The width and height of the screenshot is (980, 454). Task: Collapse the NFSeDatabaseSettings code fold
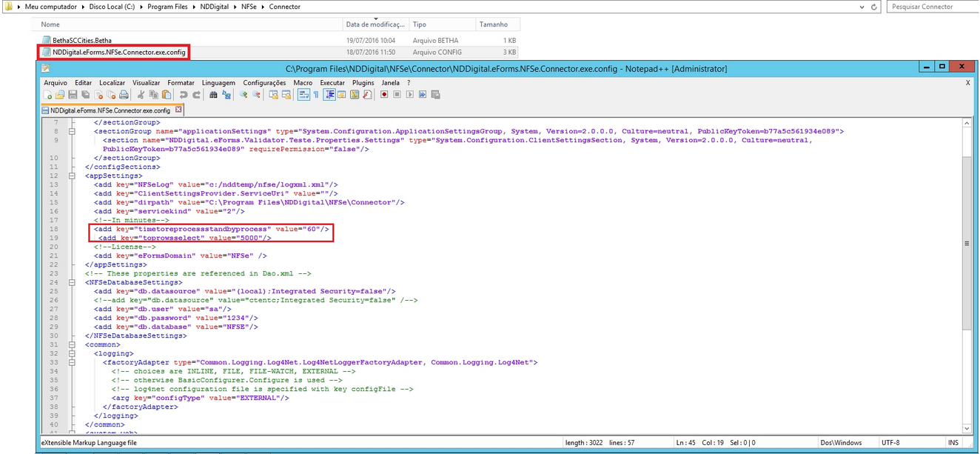pos(71,282)
